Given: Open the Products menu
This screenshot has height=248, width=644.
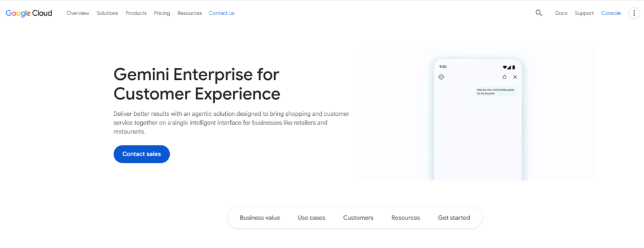Looking at the screenshot, I should pos(136,13).
